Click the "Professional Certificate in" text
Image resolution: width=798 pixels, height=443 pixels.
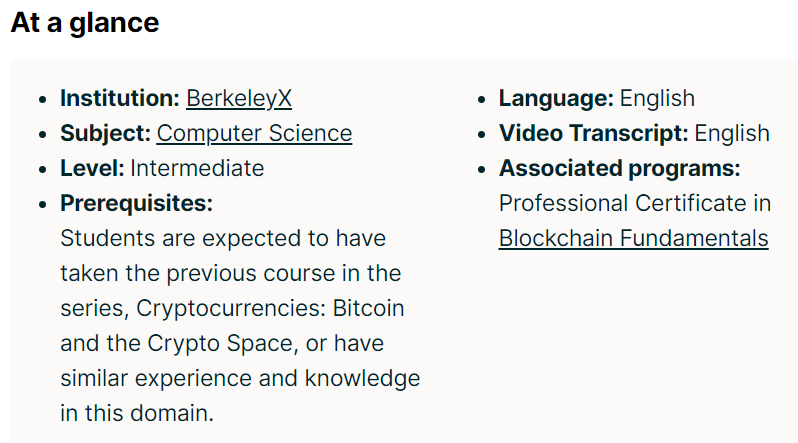[x=635, y=203]
